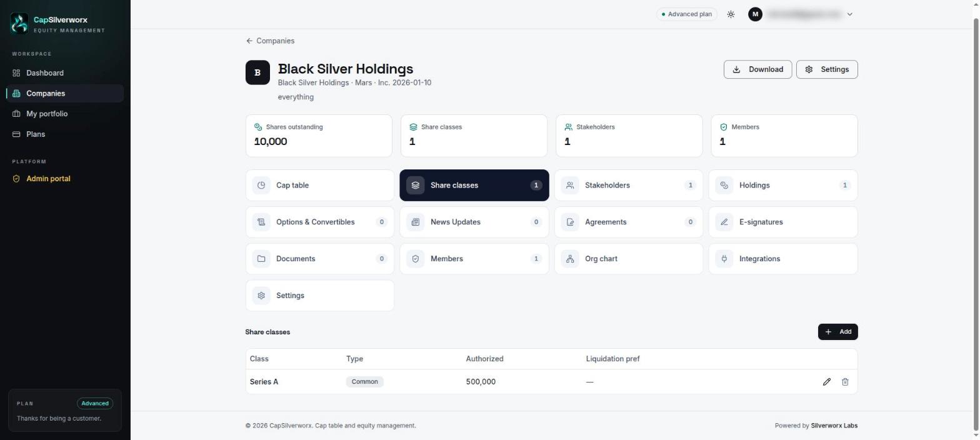Open the E-signatures section
Image resolution: width=980 pixels, height=440 pixels.
coord(783,222)
